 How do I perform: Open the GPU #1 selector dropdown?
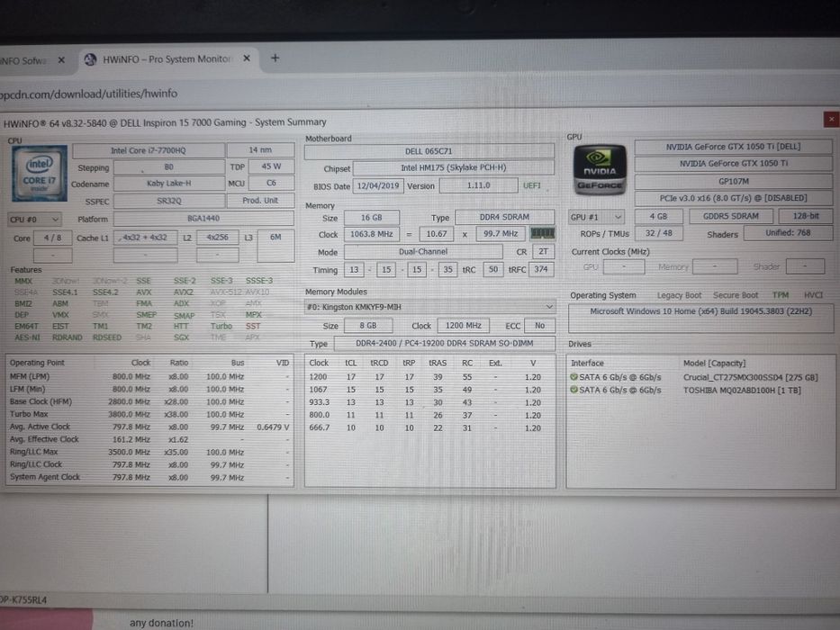[596, 217]
